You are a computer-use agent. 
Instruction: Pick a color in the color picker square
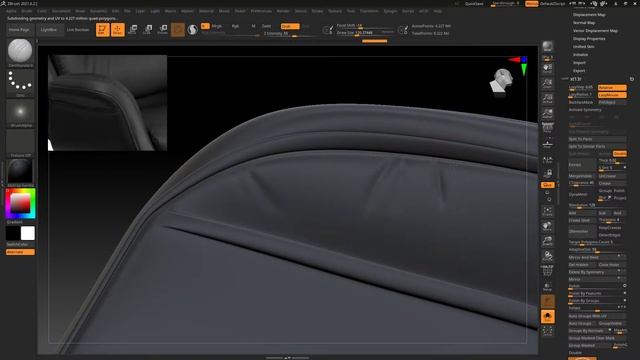point(20,203)
